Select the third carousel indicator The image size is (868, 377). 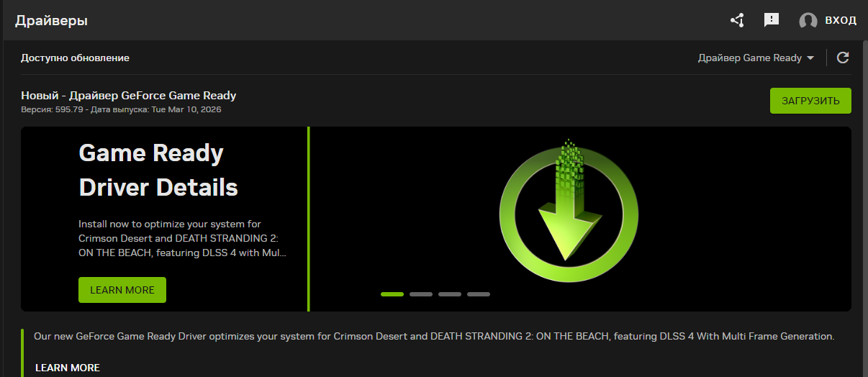(450, 294)
